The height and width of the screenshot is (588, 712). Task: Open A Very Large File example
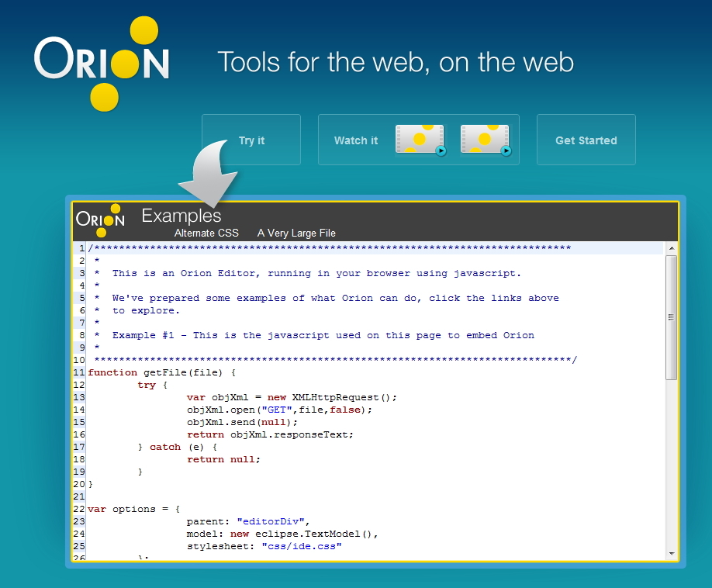(x=296, y=233)
